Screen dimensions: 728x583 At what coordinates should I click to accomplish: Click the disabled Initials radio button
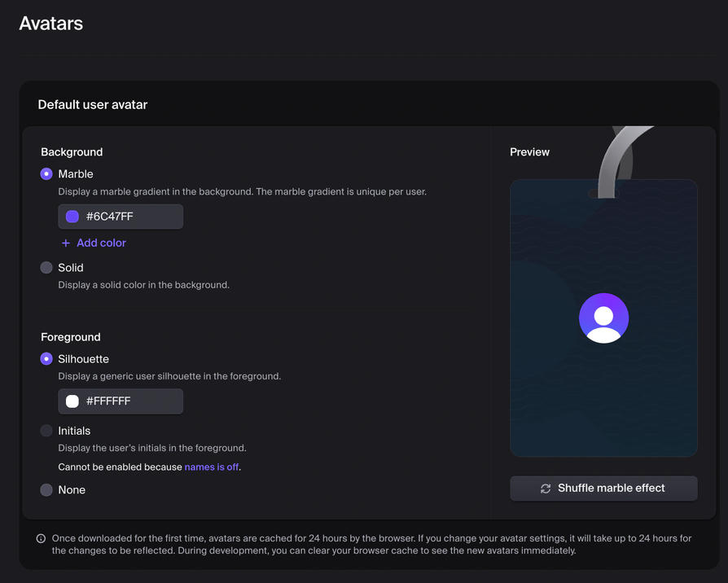click(46, 430)
